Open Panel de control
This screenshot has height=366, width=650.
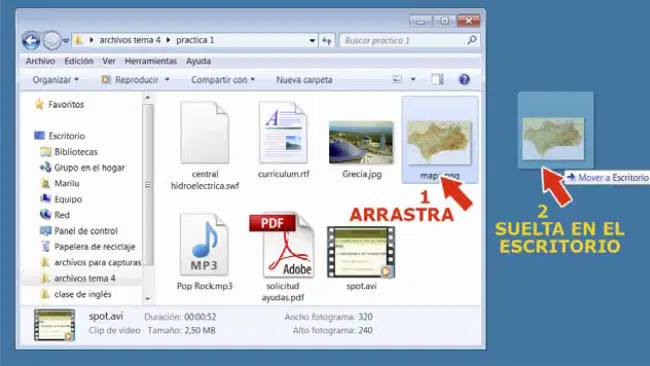pos(79,231)
